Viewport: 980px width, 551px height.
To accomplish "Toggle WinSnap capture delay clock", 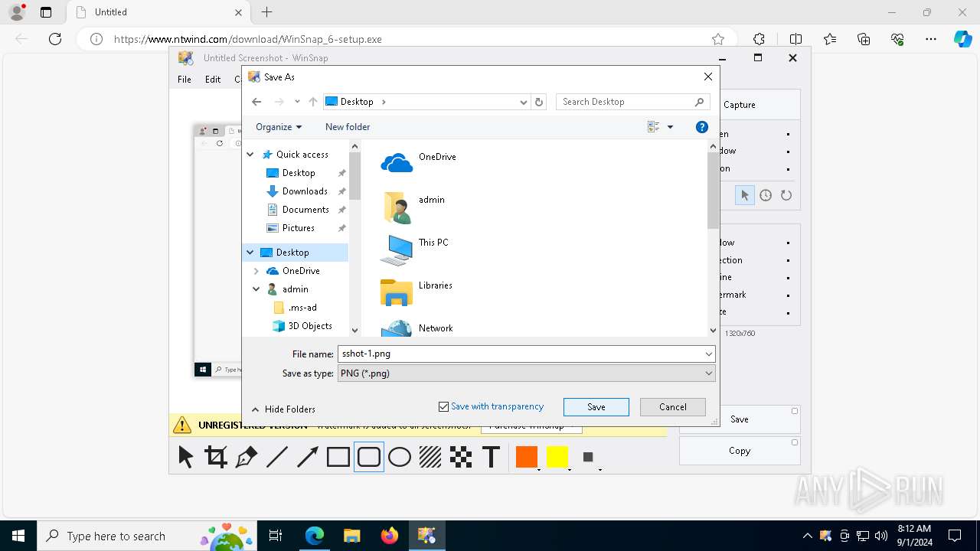I will [766, 195].
